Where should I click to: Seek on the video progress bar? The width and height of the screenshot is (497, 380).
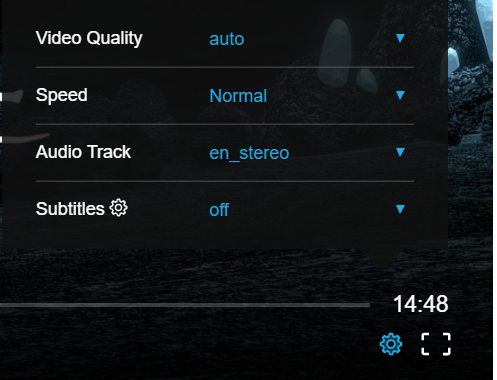click(185, 305)
